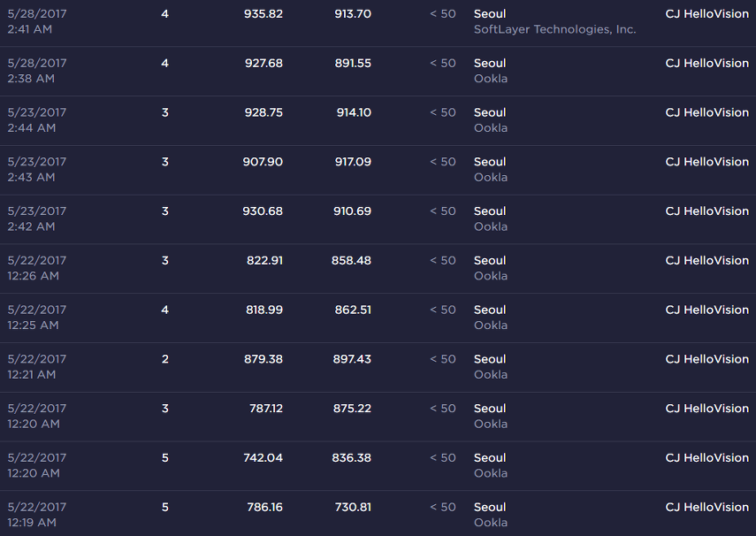
Task: Open the 5/23/2017 2:43 AM result
Action: pyautogui.click(x=378, y=170)
